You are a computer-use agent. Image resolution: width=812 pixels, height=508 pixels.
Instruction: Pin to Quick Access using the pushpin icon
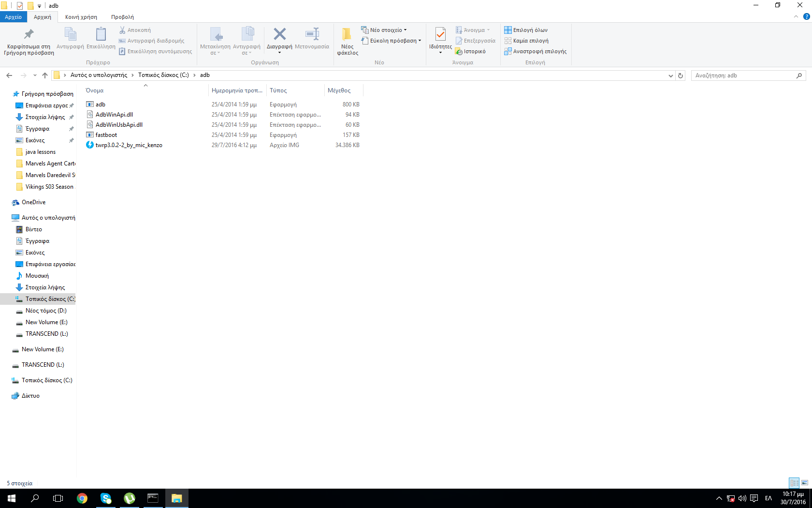coord(29,34)
